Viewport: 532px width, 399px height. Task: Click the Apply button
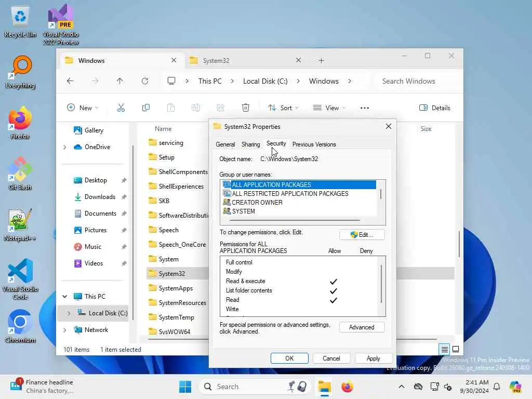click(373, 358)
